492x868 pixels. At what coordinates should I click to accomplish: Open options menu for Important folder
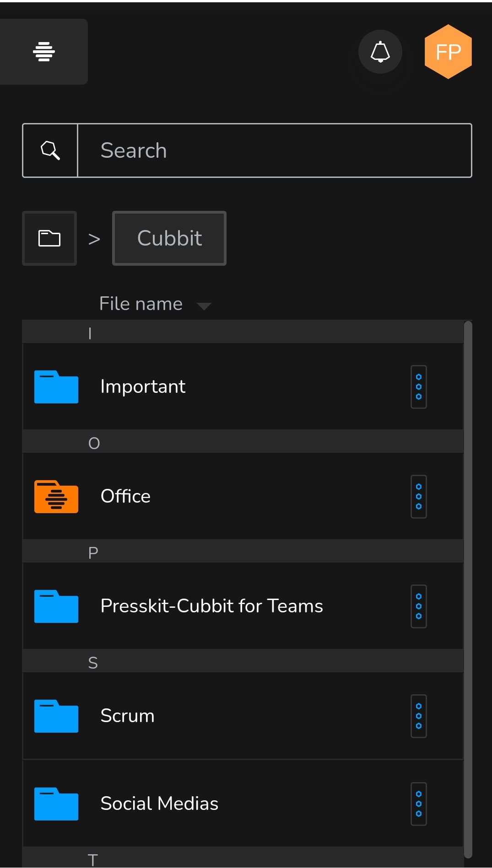pyautogui.click(x=418, y=387)
